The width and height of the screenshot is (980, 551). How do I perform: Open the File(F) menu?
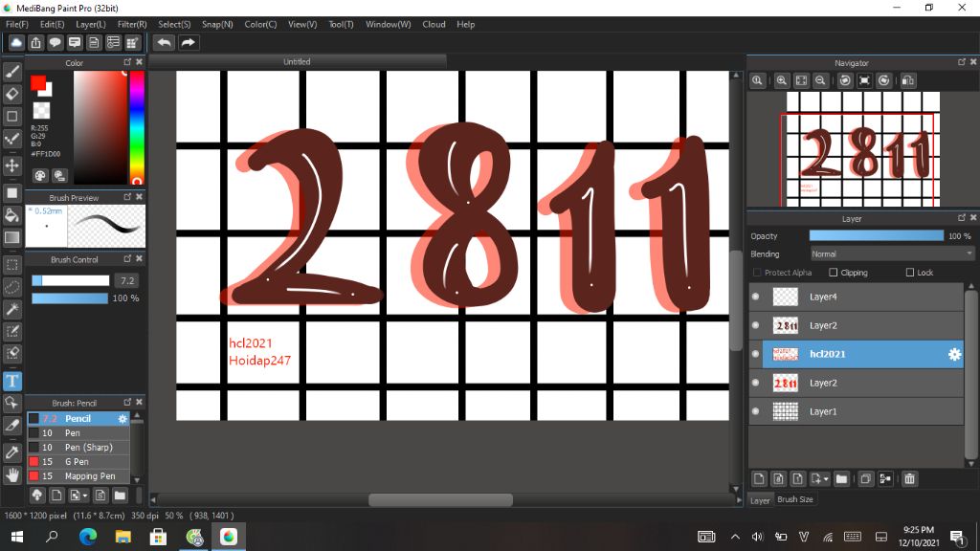tap(17, 24)
